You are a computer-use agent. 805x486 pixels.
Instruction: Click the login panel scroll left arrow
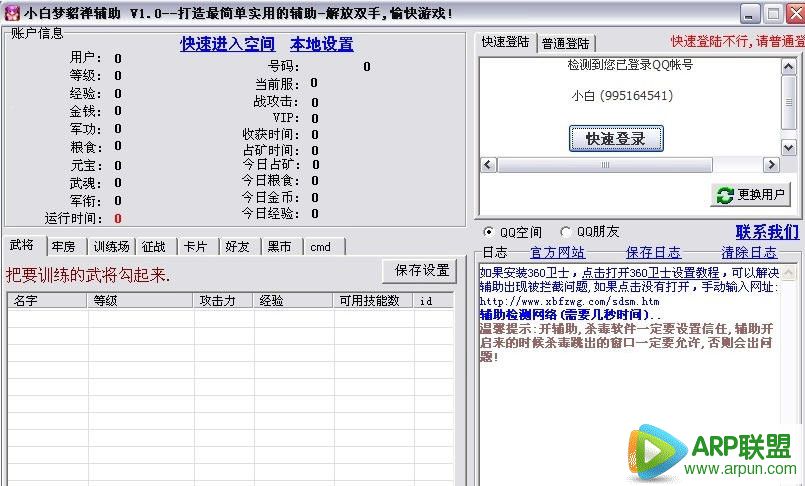click(488, 165)
